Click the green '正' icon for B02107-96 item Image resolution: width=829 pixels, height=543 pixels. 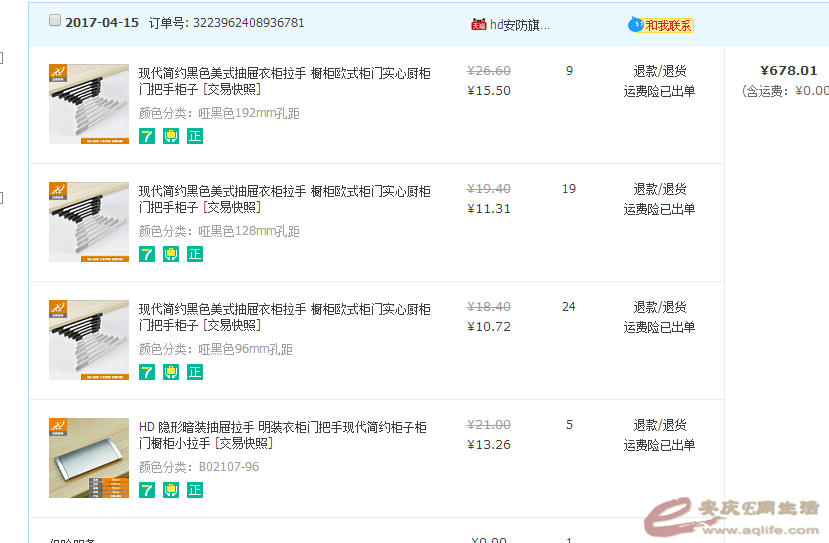(x=195, y=490)
